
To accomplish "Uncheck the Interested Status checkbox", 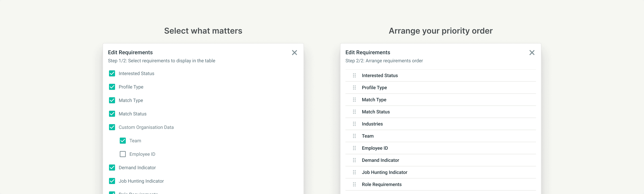I will click(x=112, y=73).
